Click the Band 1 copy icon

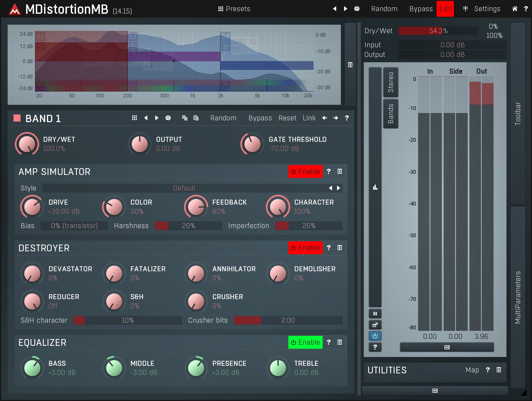point(185,118)
